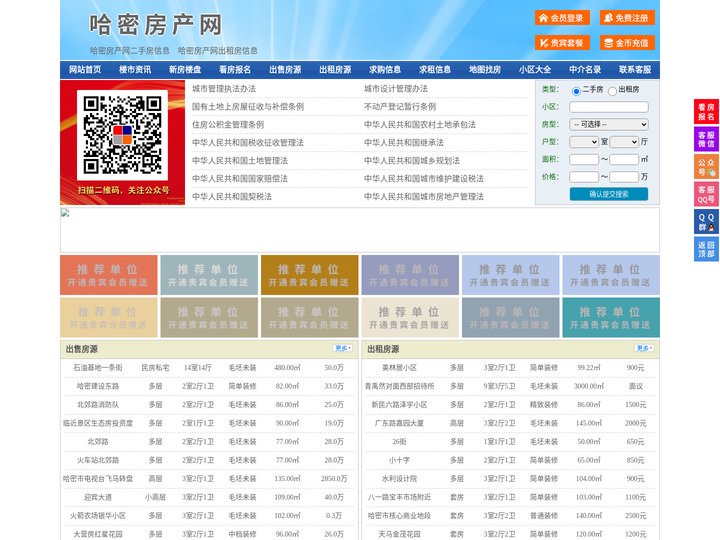
Task: Select the 出租房 radio button
Action: pyautogui.click(x=612, y=91)
